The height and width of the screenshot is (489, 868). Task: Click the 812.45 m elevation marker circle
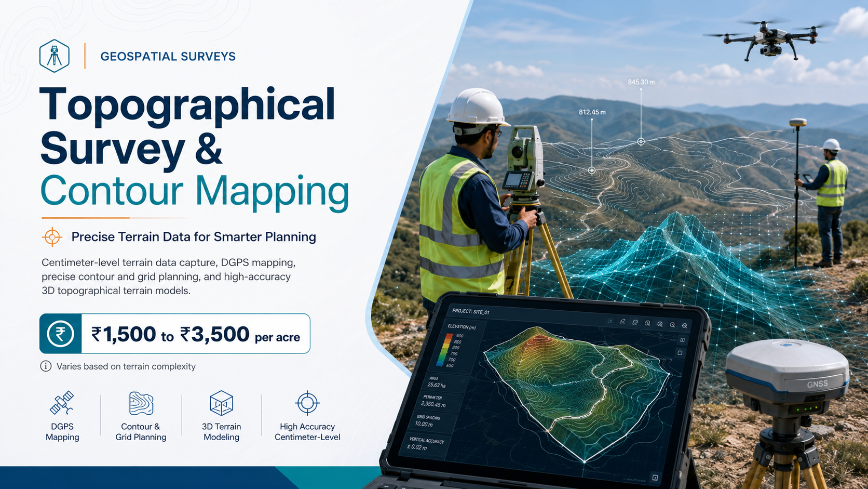(592, 170)
